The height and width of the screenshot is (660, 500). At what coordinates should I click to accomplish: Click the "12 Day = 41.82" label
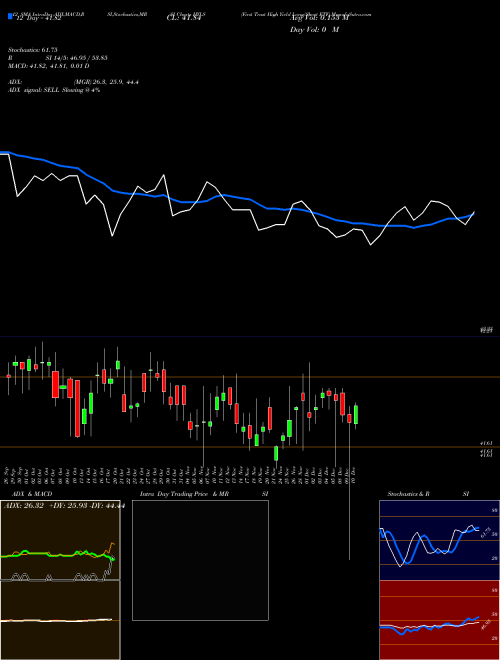point(39,19)
